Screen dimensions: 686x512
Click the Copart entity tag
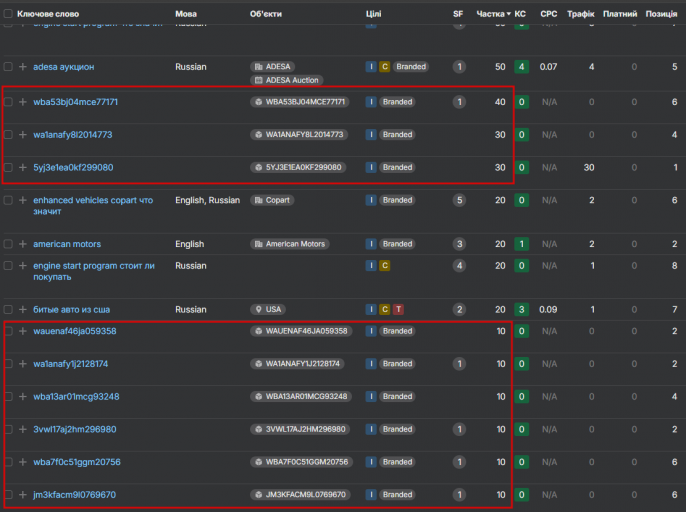coord(272,200)
